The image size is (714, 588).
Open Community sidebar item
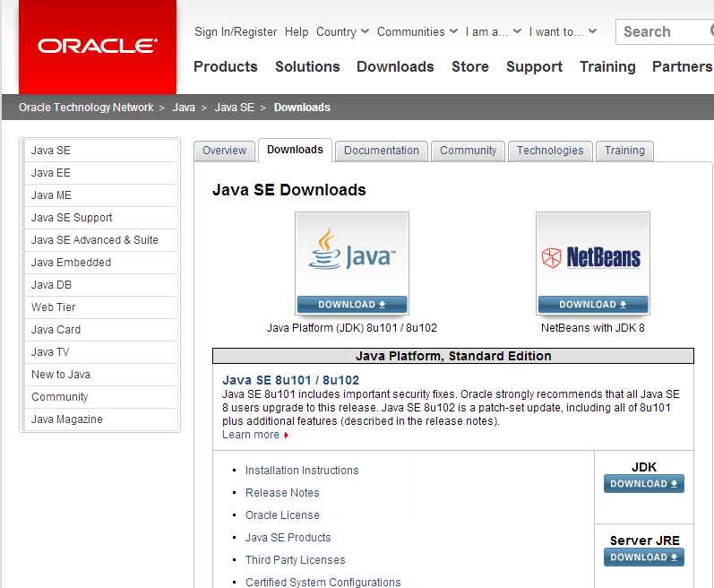pos(101,397)
